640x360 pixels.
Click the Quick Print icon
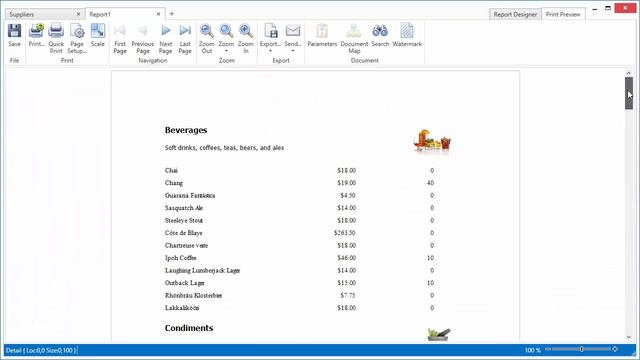click(x=56, y=31)
